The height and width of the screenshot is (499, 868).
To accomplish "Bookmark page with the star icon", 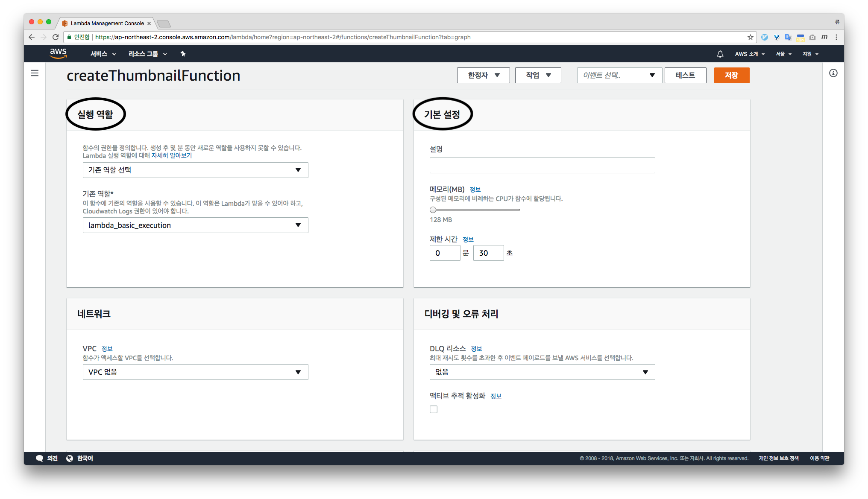I will point(750,37).
